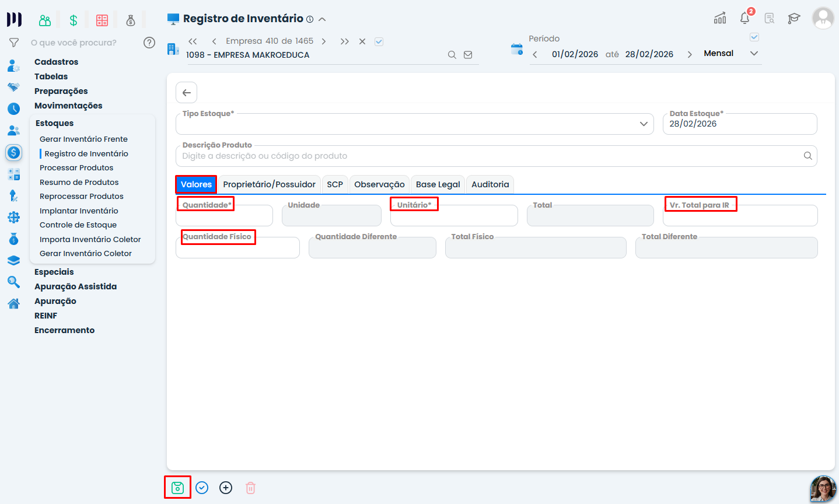Open the document search icon in header
This screenshot has width=839, height=504.
pyautogui.click(x=770, y=18)
